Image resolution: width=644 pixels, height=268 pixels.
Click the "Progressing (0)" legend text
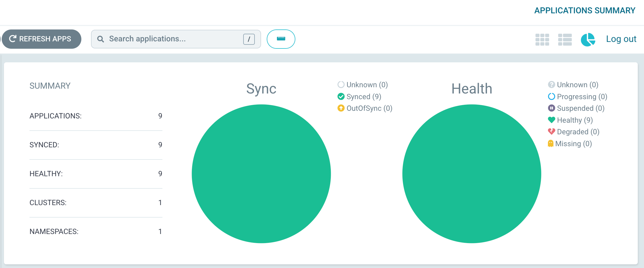[x=582, y=97]
